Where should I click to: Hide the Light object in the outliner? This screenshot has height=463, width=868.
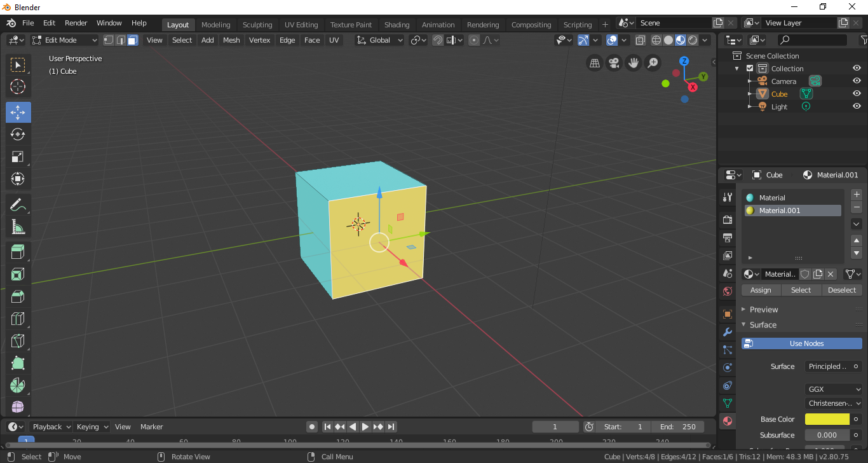pos(856,106)
